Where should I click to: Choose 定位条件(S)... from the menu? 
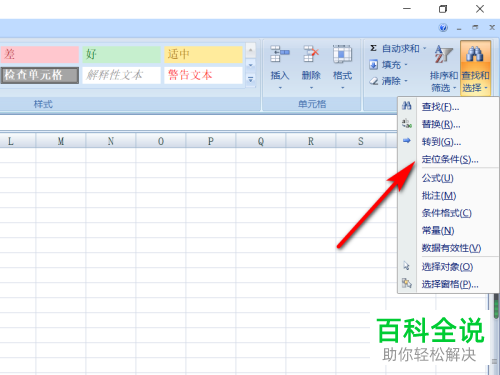pos(448,159)
